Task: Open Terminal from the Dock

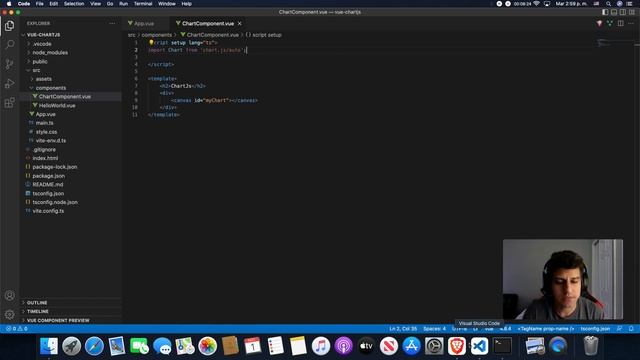Action: [x=502, y=346]
